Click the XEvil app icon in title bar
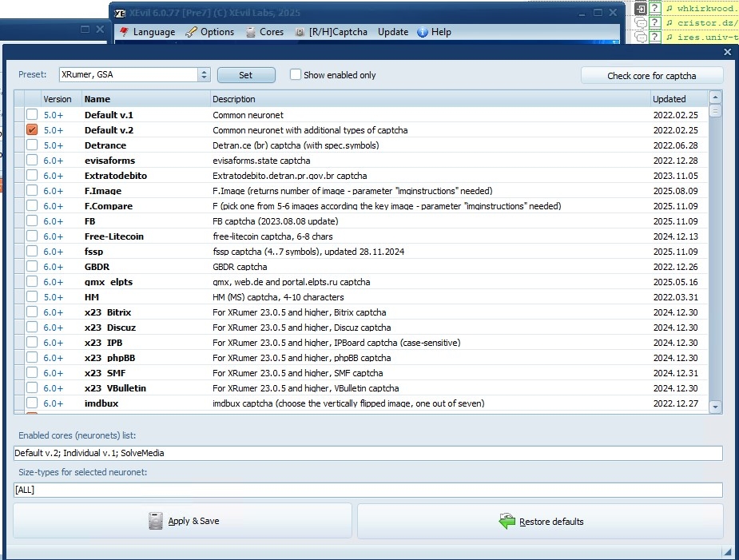This screenshot has height=560, width=739. [120, 12]
